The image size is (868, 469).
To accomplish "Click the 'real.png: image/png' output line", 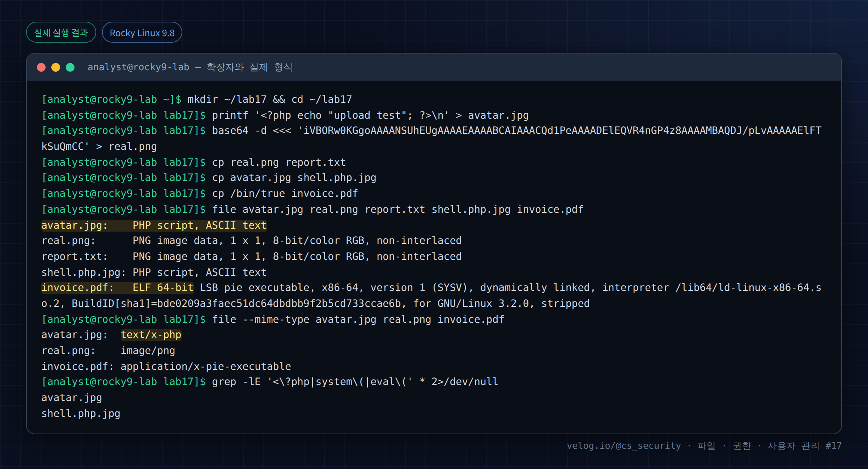I will point(109,350).
